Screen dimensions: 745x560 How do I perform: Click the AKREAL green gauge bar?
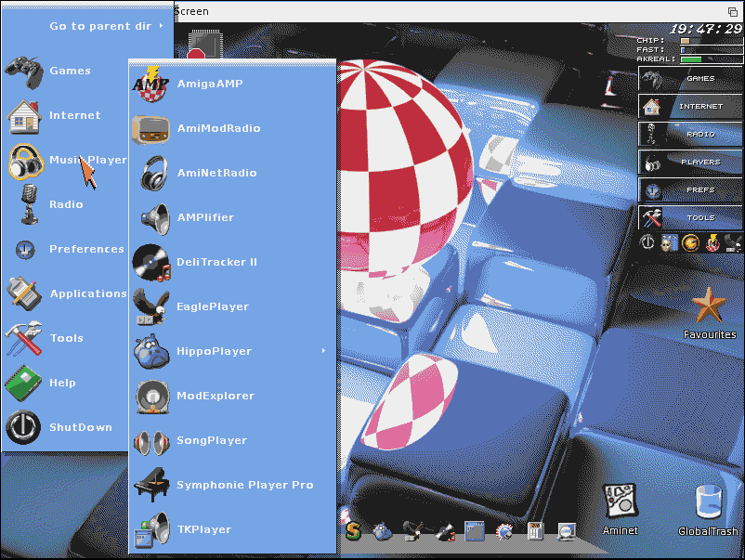[x=712, y=59]
